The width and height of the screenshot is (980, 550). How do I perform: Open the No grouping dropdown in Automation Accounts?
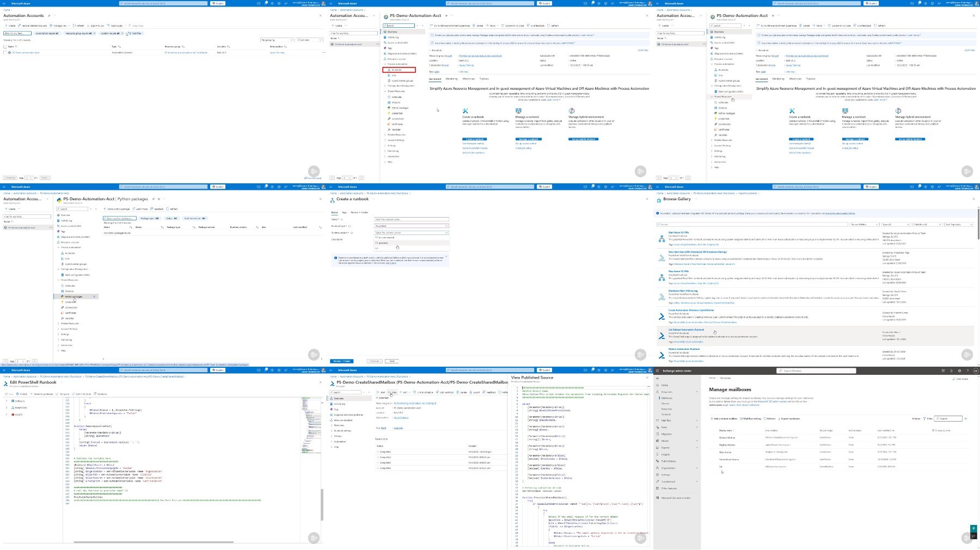coord(277,40)
